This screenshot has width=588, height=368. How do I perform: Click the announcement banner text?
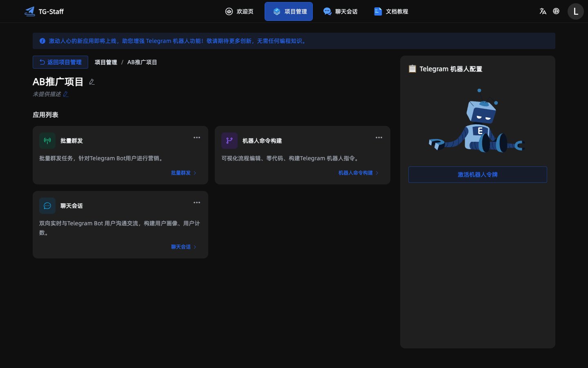[x=178, y=41]
